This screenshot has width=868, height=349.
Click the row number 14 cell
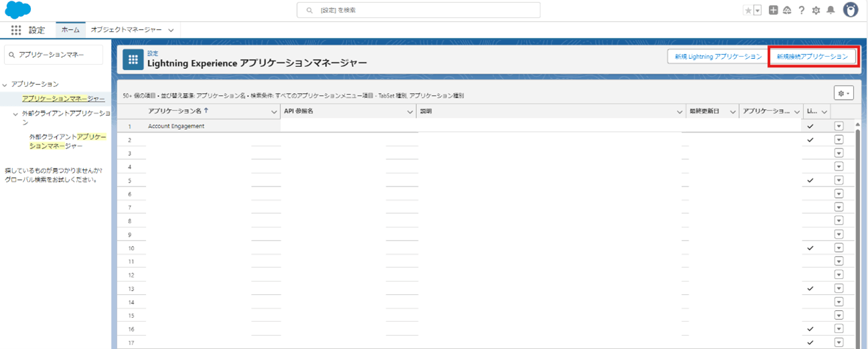130,302
